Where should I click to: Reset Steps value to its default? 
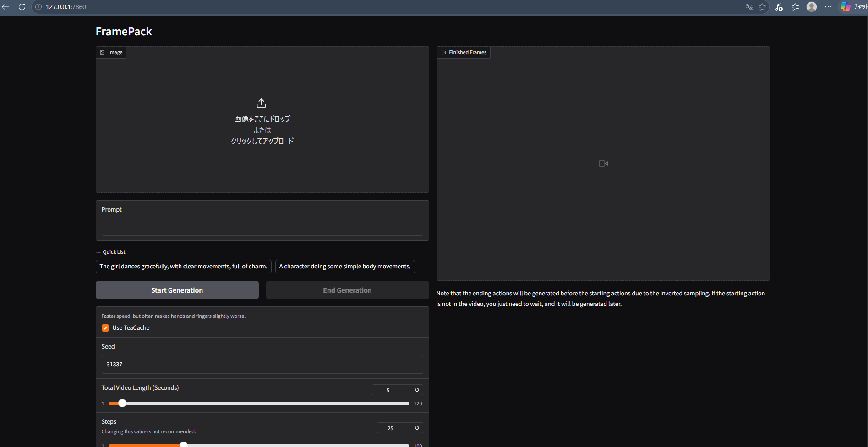pos(417,428)
